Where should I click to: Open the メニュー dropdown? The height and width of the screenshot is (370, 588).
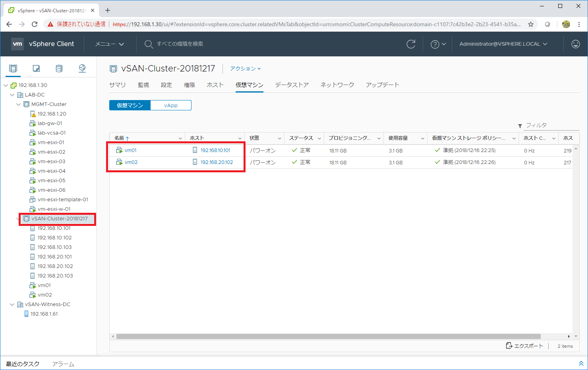pyautogui.click(x=110, y=44)
